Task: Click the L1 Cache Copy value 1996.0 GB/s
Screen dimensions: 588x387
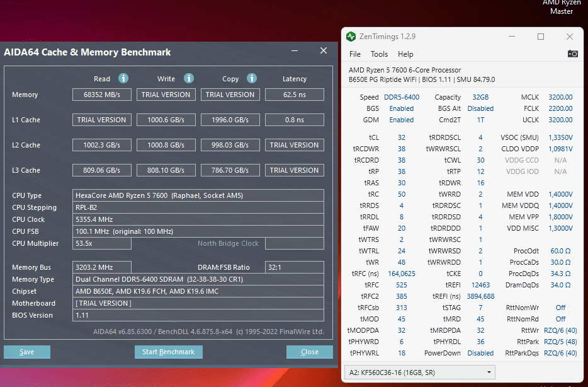Action: [x=230, y=120]
